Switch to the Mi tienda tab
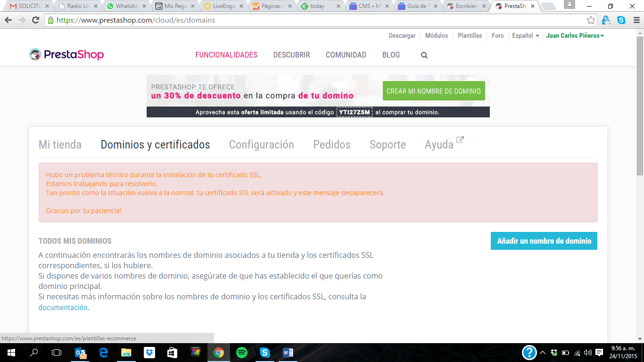The height and width of the screenshot is (362, 644). tap(60, 145)
